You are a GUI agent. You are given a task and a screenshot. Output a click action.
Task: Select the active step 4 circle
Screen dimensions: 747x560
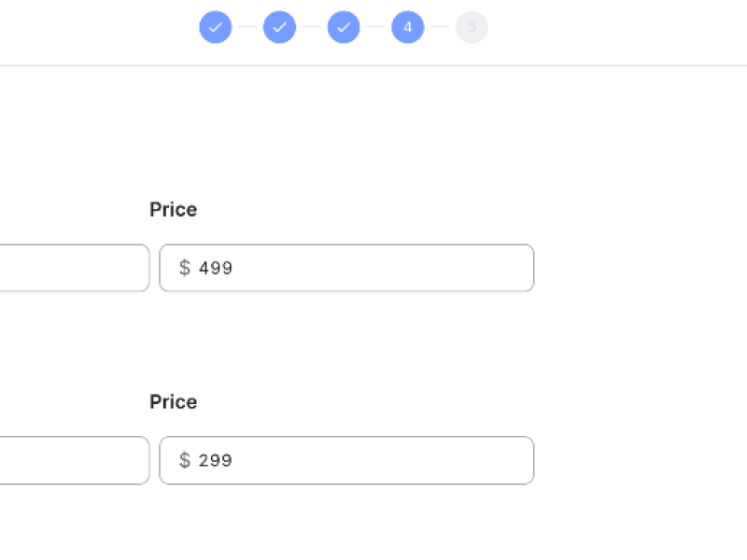pyautogui.click(x=408, y=27)
